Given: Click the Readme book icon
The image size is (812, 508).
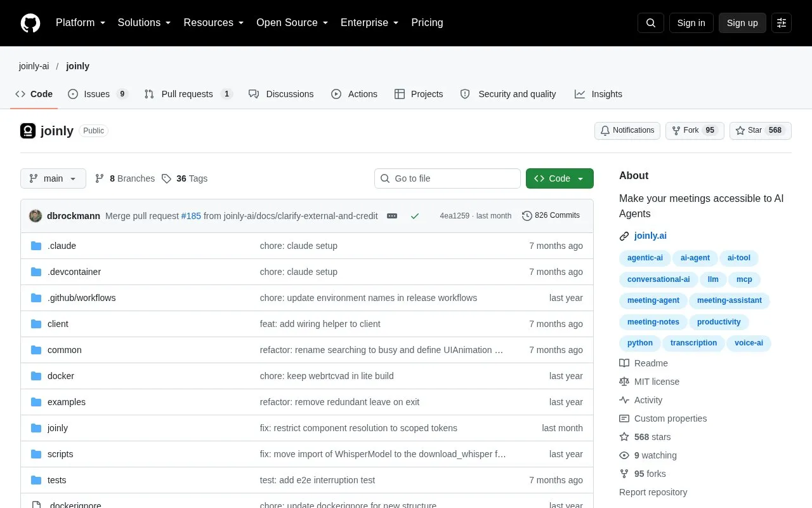Looking at the screenshot, I should (624, 363).
